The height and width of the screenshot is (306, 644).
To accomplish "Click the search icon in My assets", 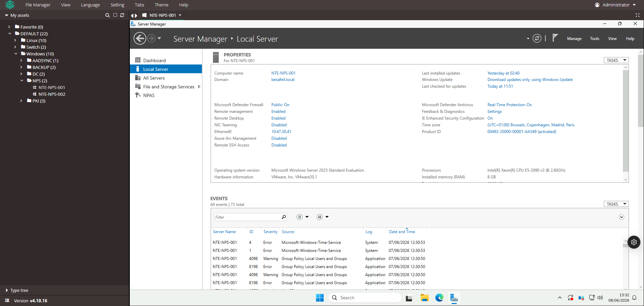I will coord(107,15).
